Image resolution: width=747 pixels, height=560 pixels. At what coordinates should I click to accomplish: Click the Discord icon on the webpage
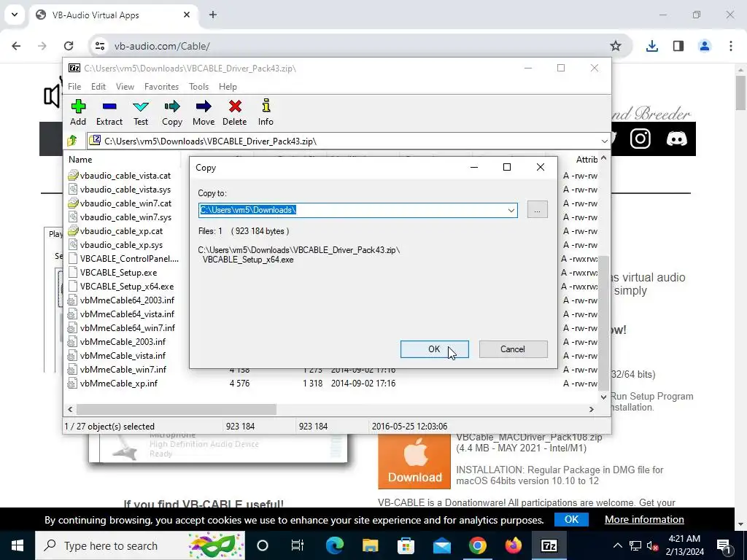click(x=676, y=139)
